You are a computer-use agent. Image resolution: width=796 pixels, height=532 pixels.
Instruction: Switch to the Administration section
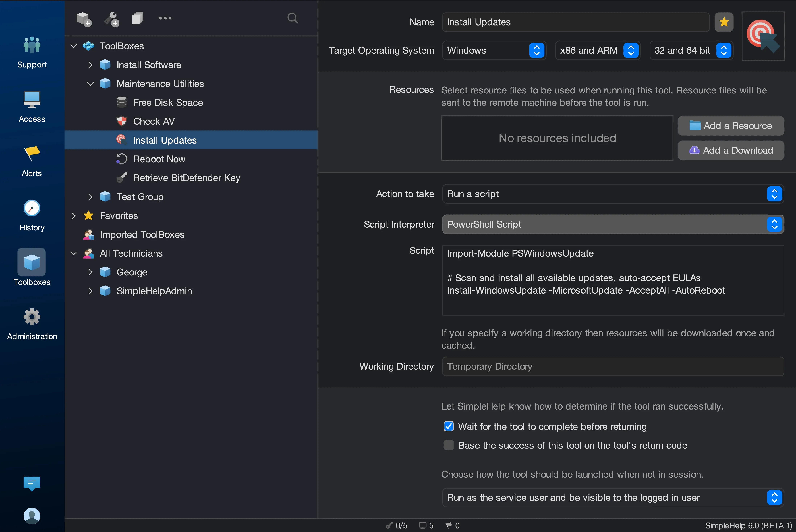point(32,324)
